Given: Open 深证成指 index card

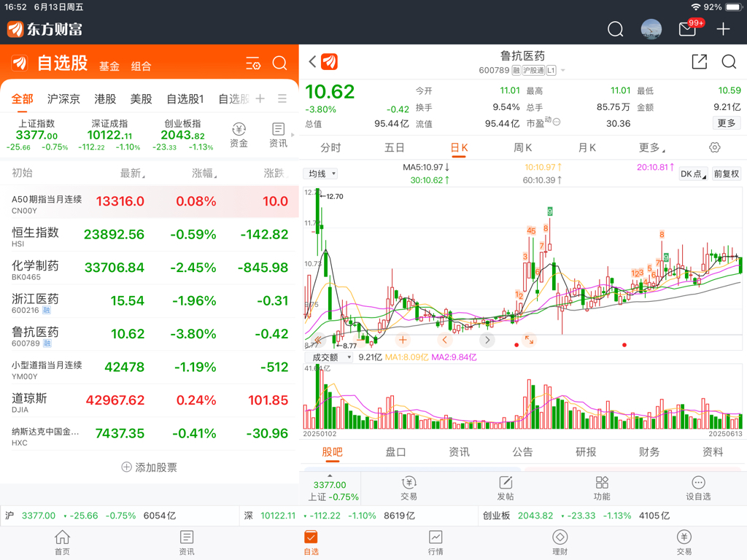Looking at the screenshot, I should [109, 135].
